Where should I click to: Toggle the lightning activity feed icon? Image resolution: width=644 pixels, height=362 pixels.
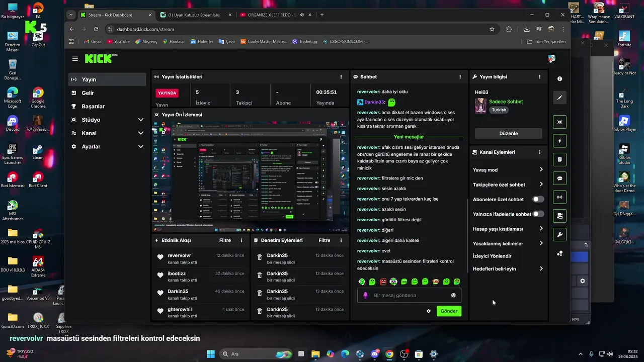tap(559, 141)
